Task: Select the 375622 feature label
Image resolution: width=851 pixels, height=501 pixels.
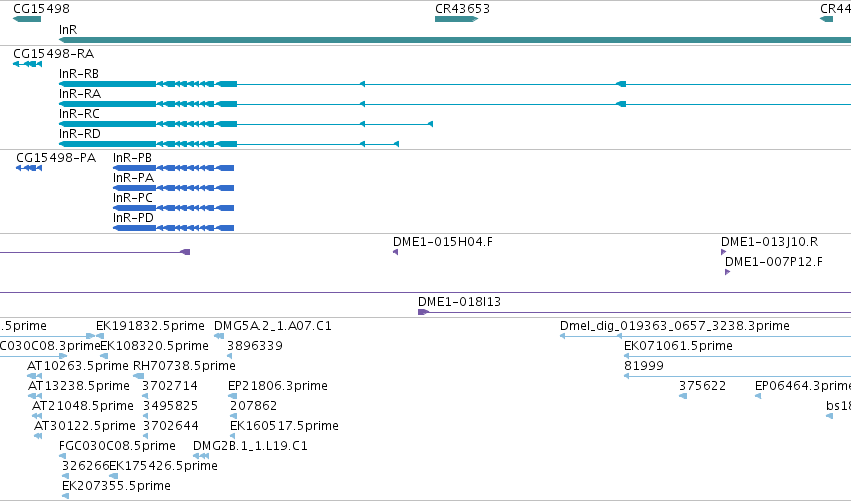Action: [x=702, y=386]
